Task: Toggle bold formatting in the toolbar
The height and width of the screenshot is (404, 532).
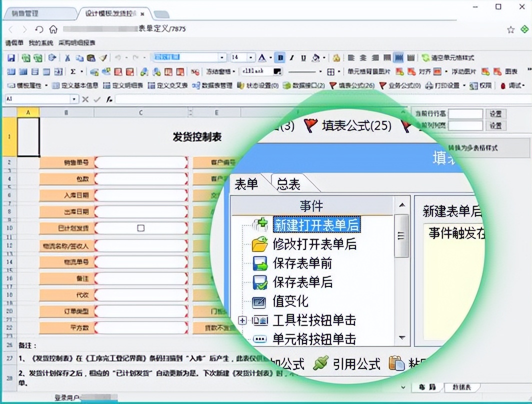Action: 279,57
